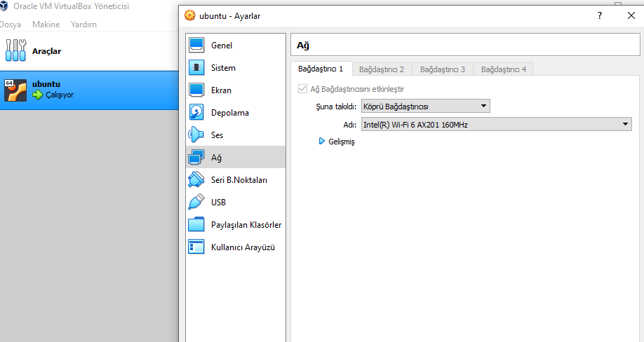Select the Ağ network icon
Image resolution: width=644 pixels, height=342 pixels.
click(196, 157)
